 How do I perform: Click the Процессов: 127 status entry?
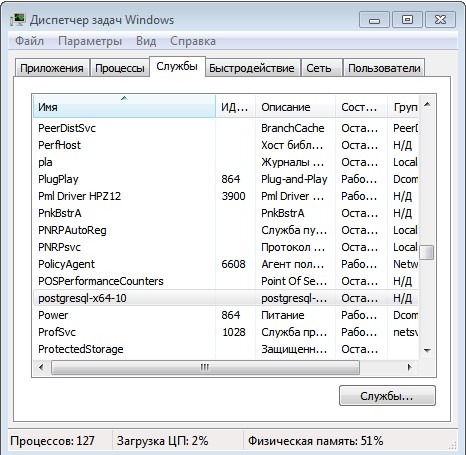click(52, 441)
